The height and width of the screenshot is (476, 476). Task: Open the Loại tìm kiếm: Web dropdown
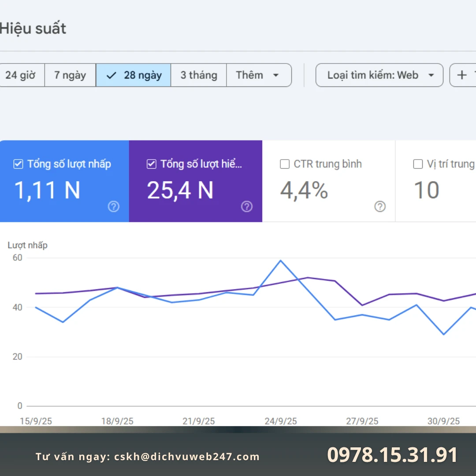tap(379, 75)
